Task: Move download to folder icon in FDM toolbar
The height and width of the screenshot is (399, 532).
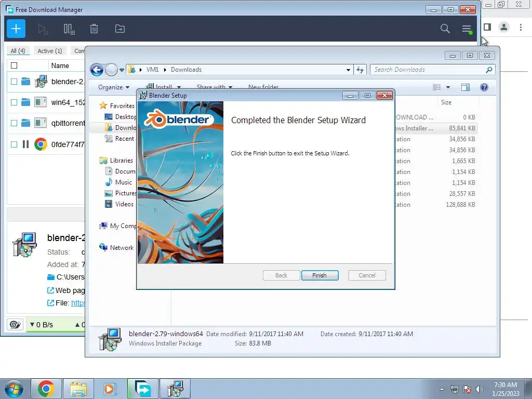Action: (120, 29)
